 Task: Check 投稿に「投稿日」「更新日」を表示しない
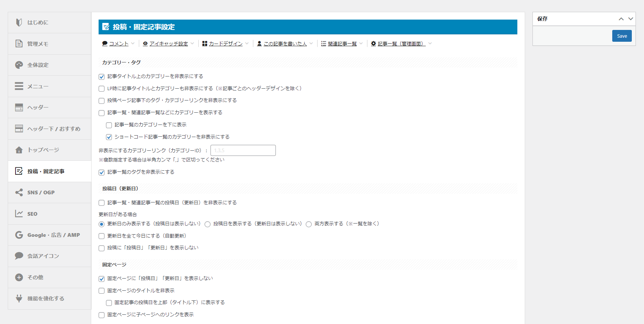coord(102,248)
